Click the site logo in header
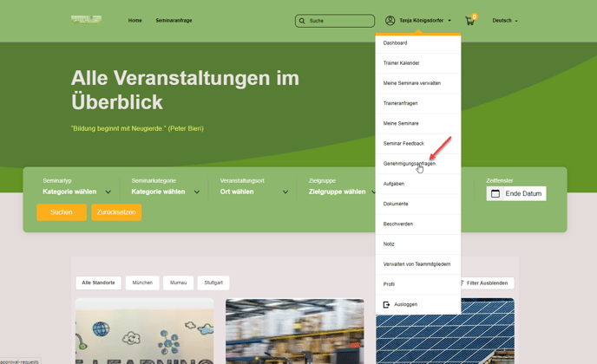Image resolution: width=597 pixels, height=364 pixels. click(86, 20)
